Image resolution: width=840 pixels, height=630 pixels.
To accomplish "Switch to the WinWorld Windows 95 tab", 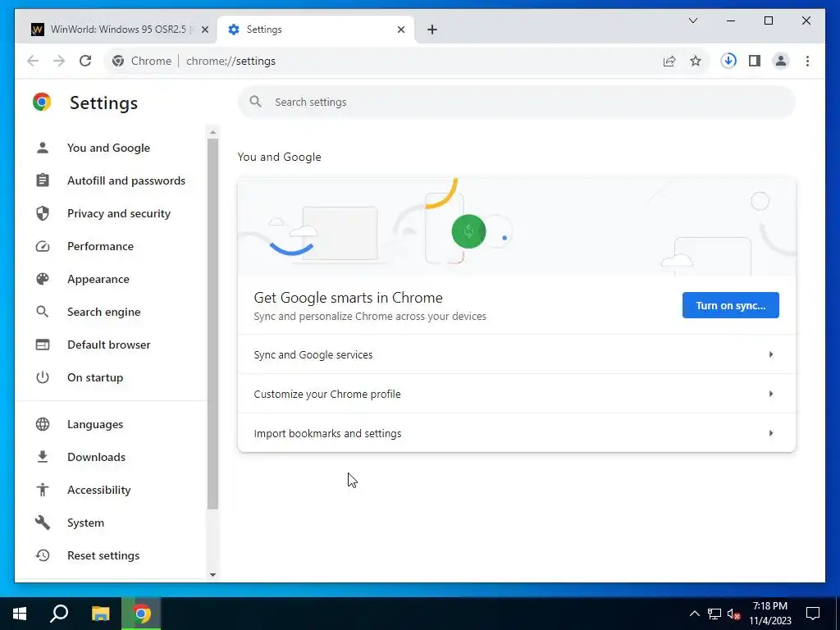I will click(119, 30).
